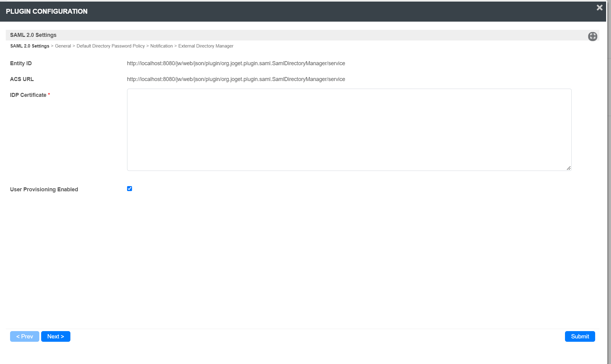Click the User Provisioning Enabled label

tap(44, 189)
